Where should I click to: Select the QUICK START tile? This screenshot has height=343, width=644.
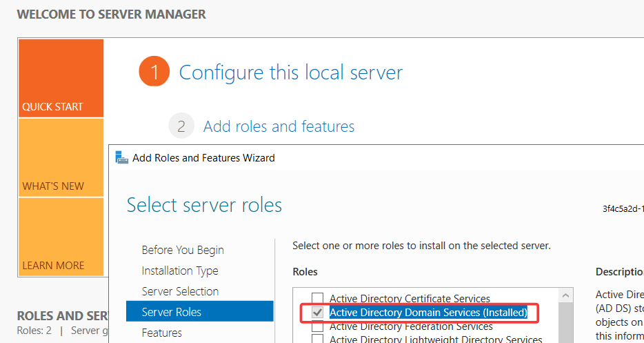click(x=61, y=78)
